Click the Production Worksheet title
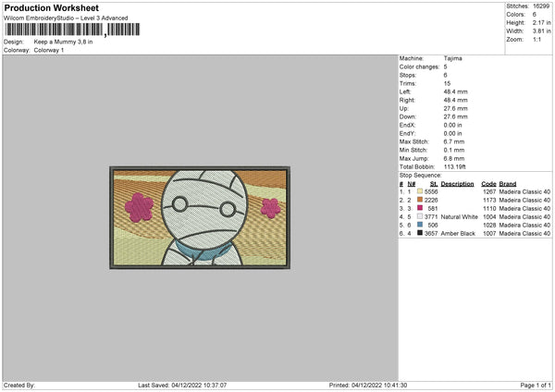 tap(51, 7)
